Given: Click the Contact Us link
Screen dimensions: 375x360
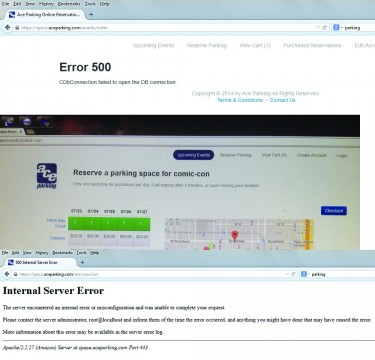Looking at the screenshot, I should [282, 100].
